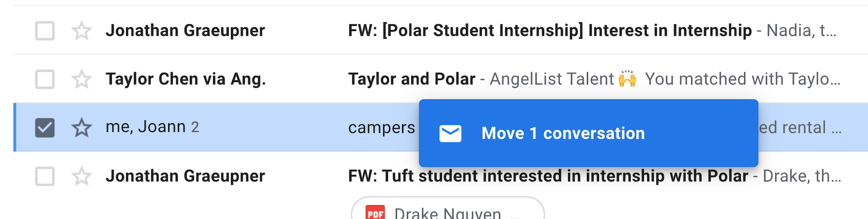
Task: Star the Polar Student Internship email
Action: pyautogui.click(x=82, y=31)
